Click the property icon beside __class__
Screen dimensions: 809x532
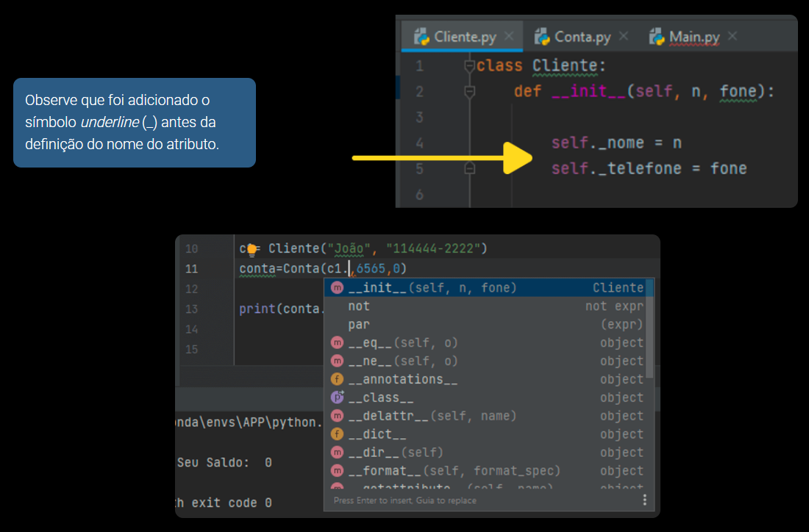(x=337, y=398)
